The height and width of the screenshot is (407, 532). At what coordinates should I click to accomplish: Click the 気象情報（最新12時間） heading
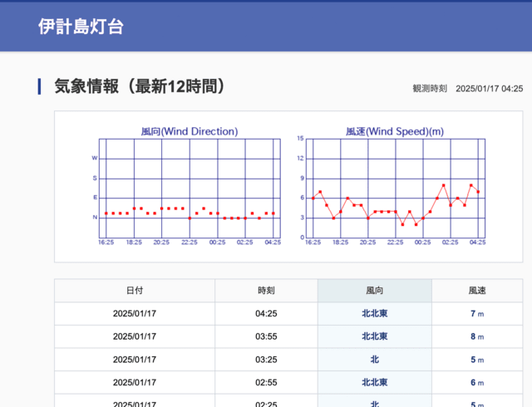140,86
